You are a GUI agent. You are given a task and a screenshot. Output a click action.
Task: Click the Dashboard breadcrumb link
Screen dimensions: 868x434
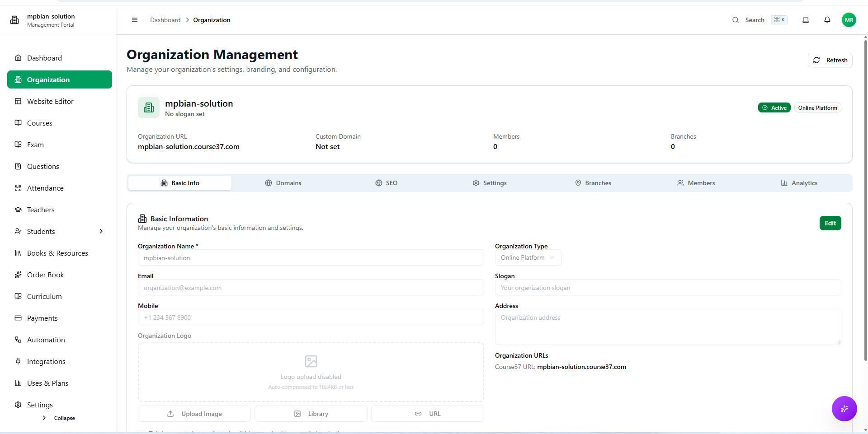[x=165, y=20]
